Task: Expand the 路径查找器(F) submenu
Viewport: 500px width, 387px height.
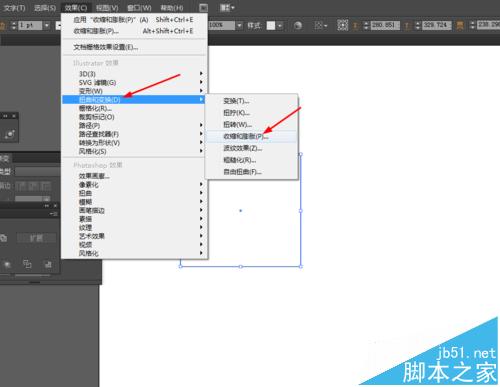Action: [x=134, y=134]
